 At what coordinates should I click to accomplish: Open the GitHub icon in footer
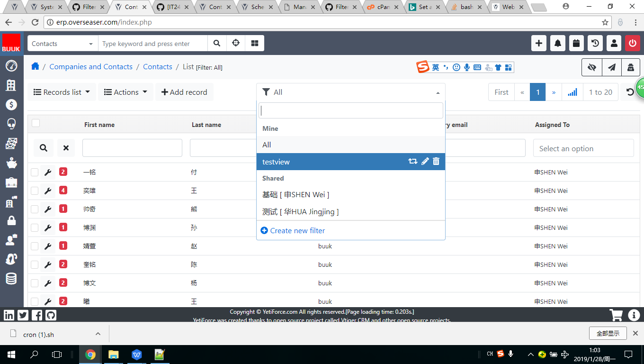51,315
